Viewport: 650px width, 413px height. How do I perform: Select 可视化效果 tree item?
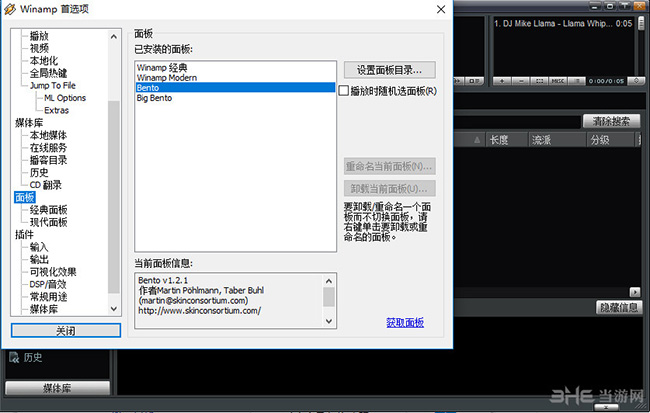[53, 272]
